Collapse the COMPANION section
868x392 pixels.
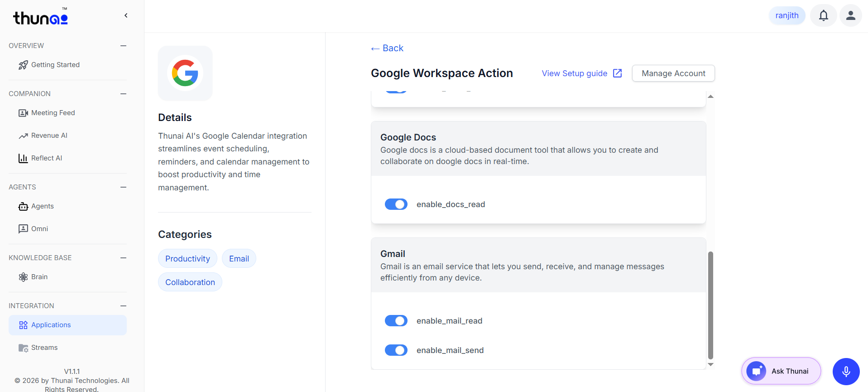click(123, 94)
